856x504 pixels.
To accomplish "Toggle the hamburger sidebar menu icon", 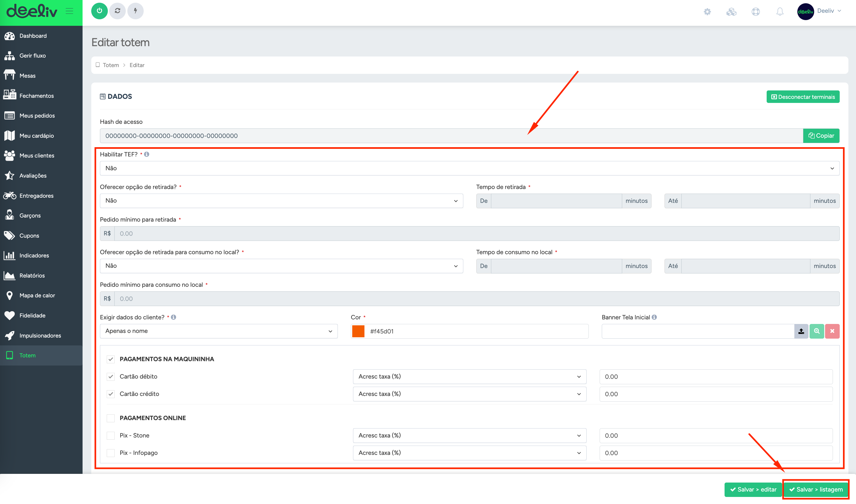I will point(70,11).
